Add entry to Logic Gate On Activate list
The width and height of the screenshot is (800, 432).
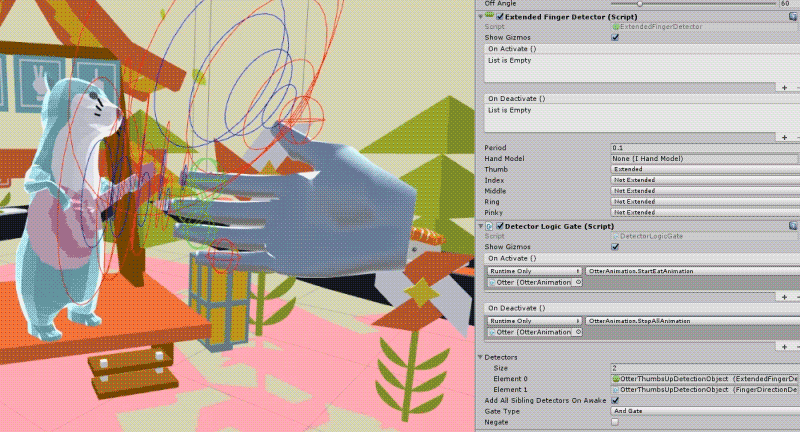(784, 297)
